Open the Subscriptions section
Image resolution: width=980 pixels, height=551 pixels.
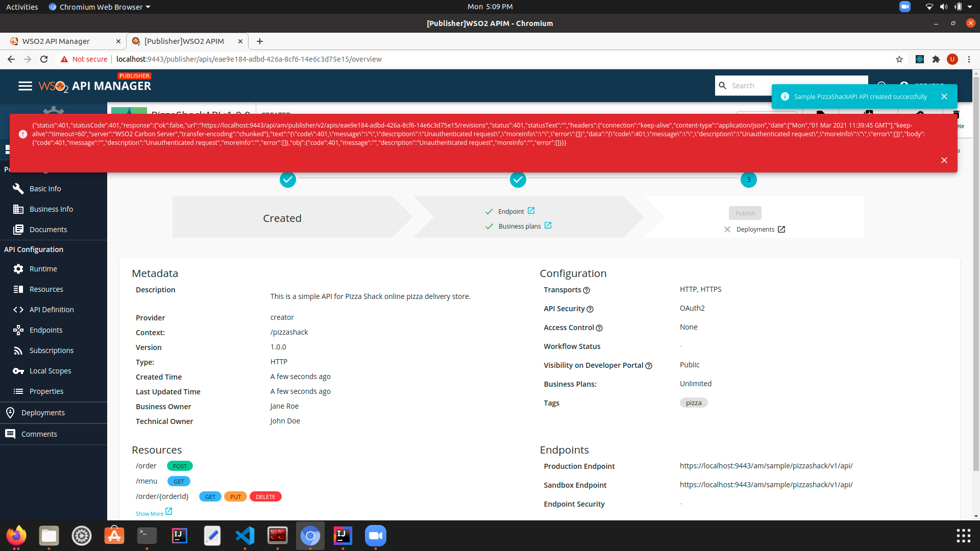click(x=50, y=350)
